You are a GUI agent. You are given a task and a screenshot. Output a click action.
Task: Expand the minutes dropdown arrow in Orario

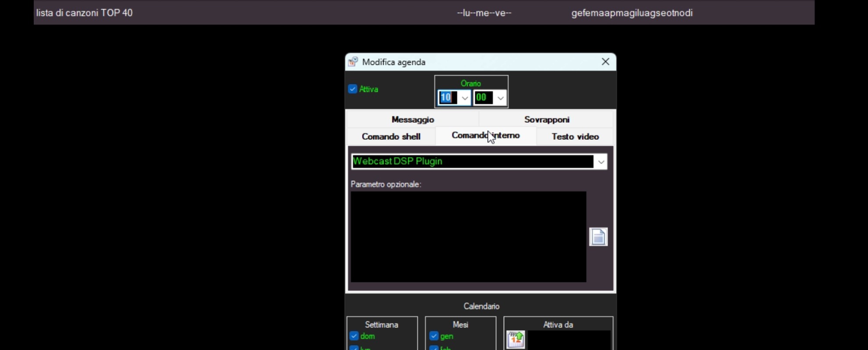click(x=501, y=98)
